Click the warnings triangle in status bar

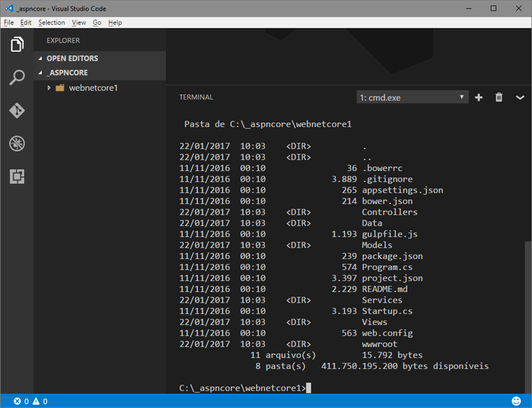point(36,402)
